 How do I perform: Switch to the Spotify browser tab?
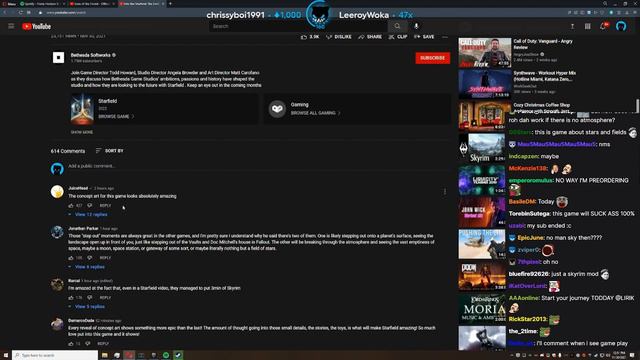pyautogui.click(x=42, y=4)
